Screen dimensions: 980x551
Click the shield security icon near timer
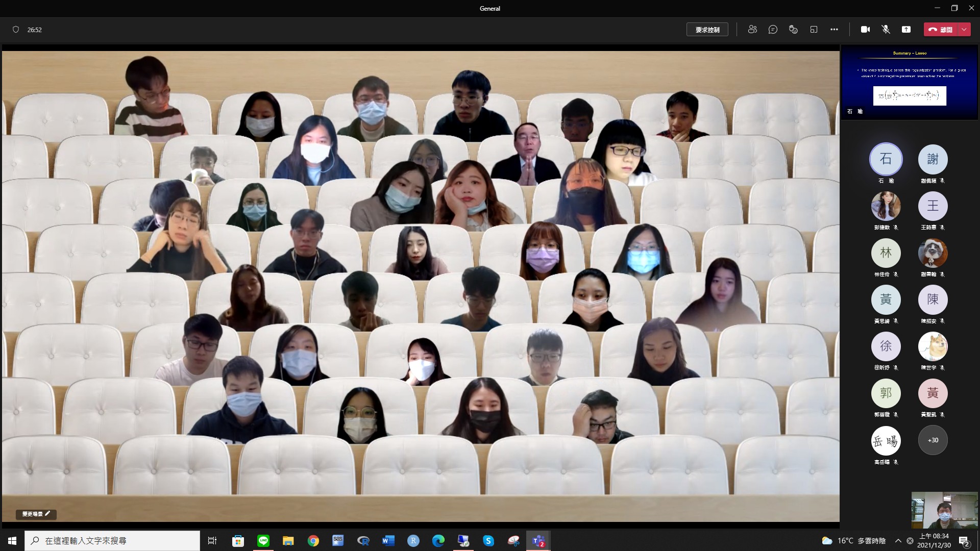(16, 30)
